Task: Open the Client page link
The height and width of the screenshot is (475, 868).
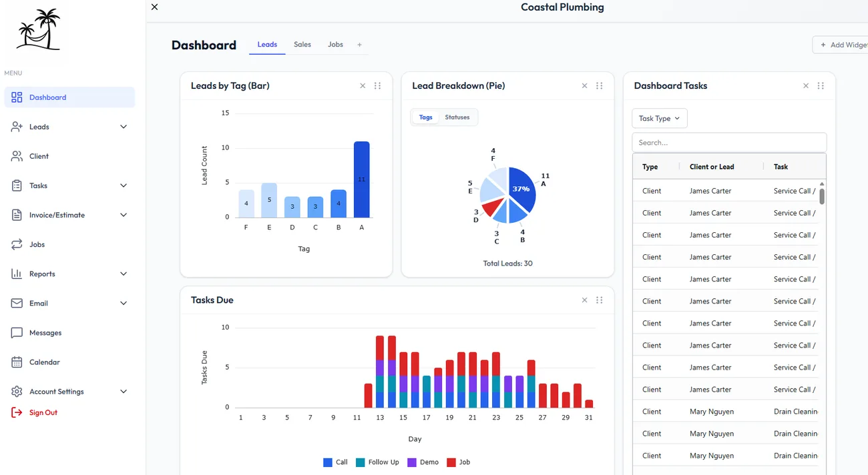Action: 69,156
